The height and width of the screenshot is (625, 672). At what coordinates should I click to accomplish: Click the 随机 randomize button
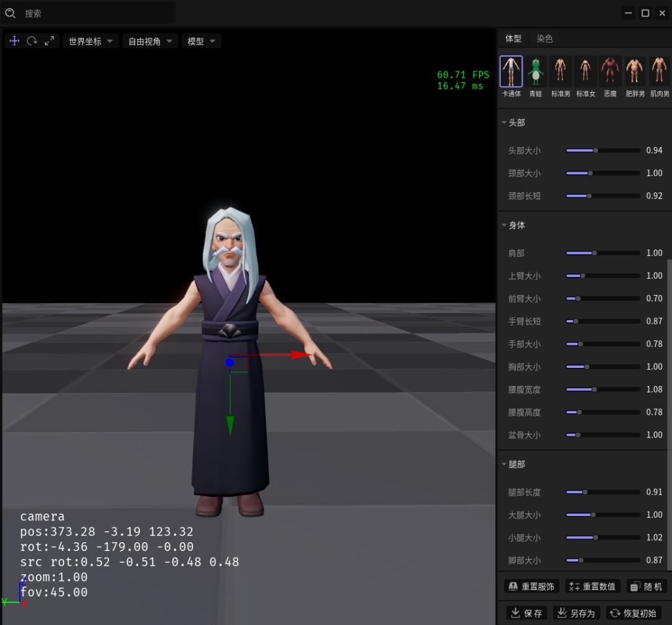pyautogui.click(x=647, y=586)
